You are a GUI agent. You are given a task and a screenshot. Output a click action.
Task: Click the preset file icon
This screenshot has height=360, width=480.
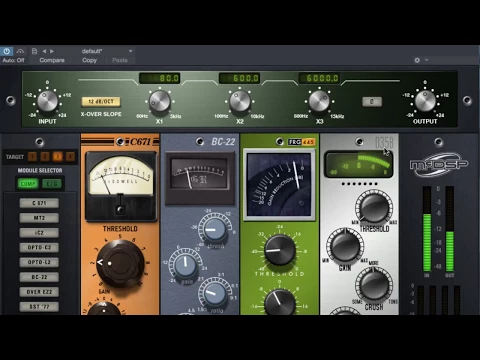(34, 51)
